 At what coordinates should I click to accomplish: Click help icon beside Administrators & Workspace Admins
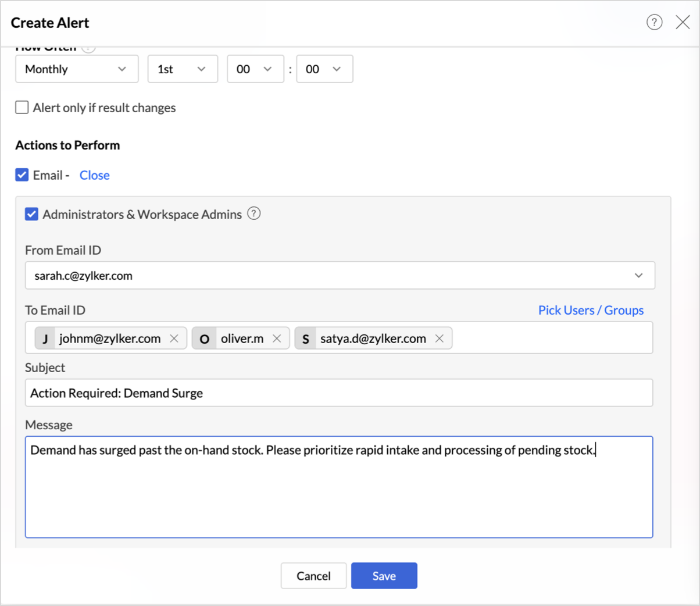click(253, 213)
